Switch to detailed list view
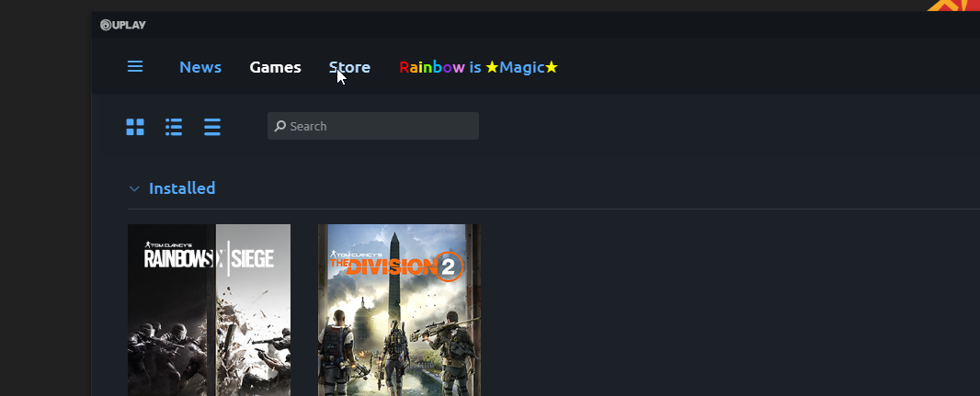The height and width of the screenshot is (396, 980). (x=174, y=127)
